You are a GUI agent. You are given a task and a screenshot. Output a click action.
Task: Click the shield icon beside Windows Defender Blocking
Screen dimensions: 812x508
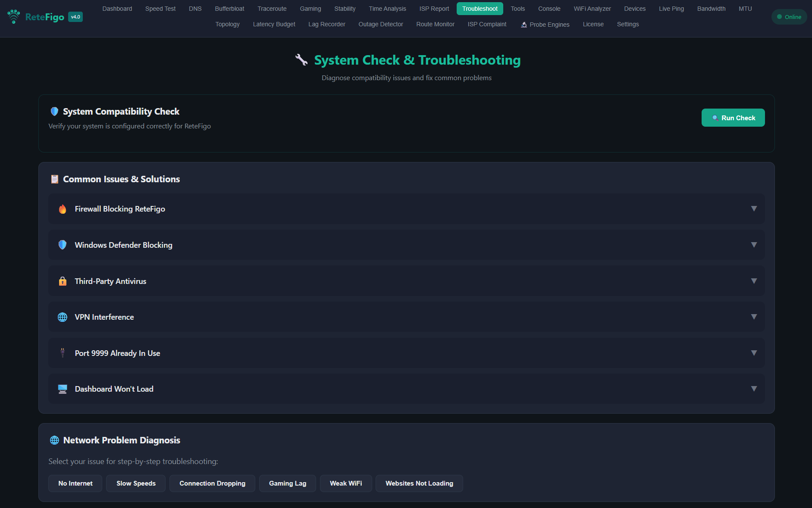coord(63,245)
